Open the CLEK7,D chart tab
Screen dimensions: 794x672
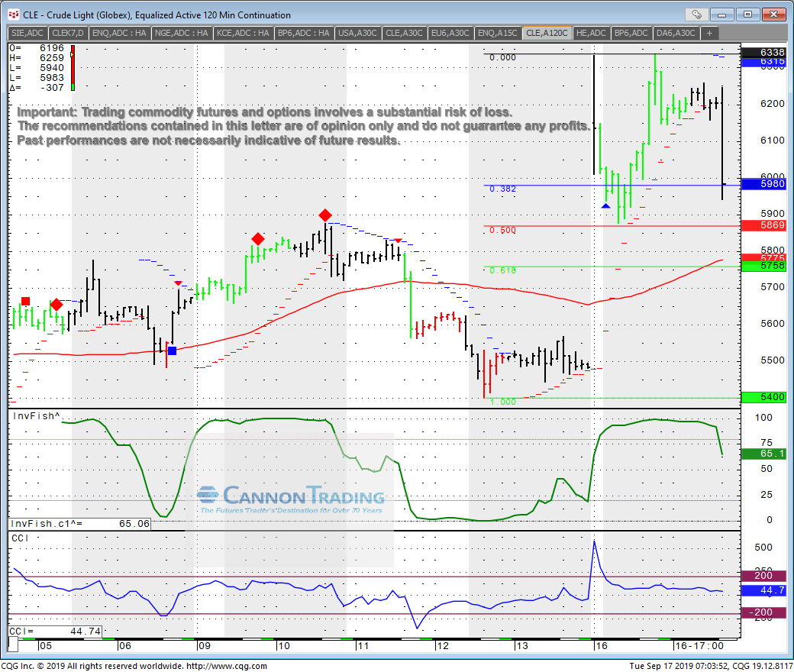(x=69, y=33)
